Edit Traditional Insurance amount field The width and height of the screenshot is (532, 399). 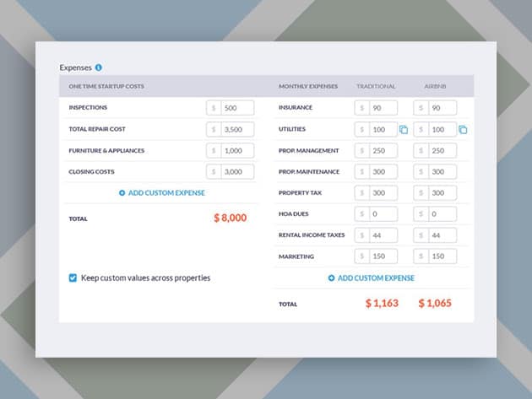coord(383,108)
